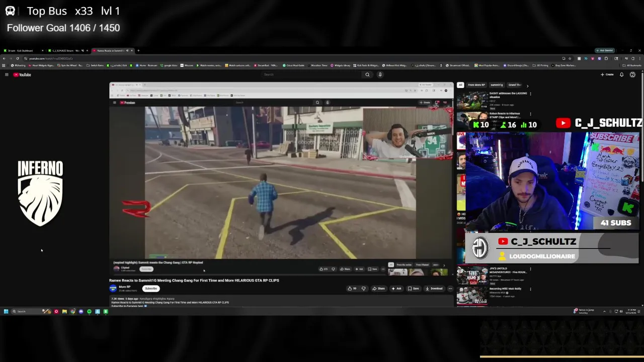Open the Widgets Library bookmark
The width and height of the screenshot is (644, 362).
point(340,65)
